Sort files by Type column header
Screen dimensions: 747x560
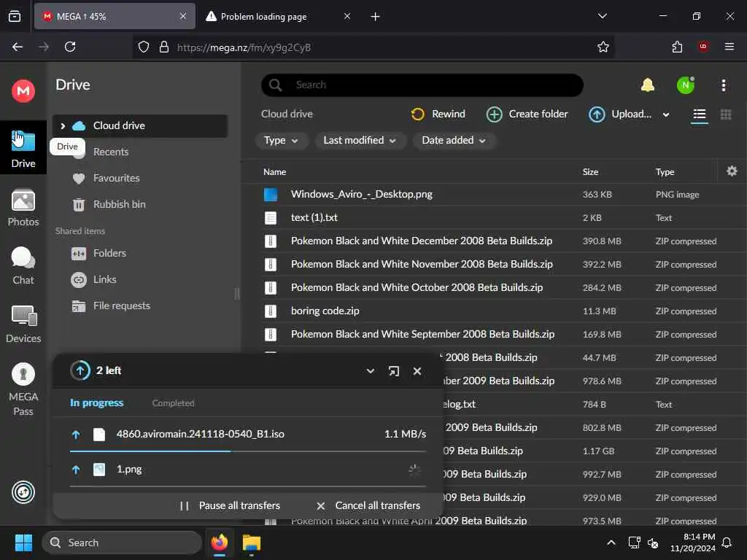coord(665,172)
